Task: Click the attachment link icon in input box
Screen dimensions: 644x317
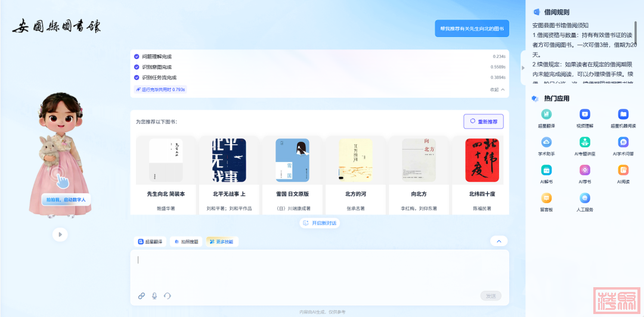Action: click(141, 296)
